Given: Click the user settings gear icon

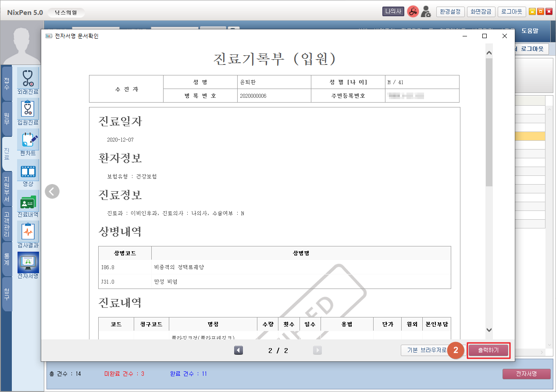Looking at the screenshot, I should 426,12.
